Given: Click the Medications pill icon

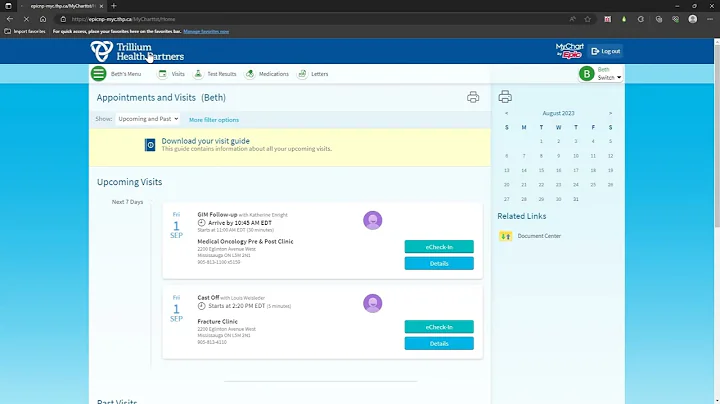Looking at the screenshot, I should click(x=250, y=73).
